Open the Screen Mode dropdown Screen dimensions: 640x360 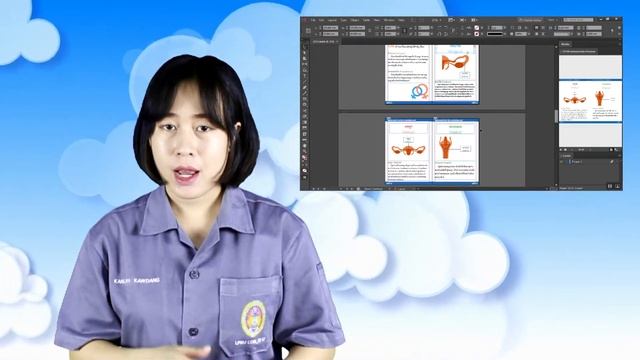click(463, 20)
